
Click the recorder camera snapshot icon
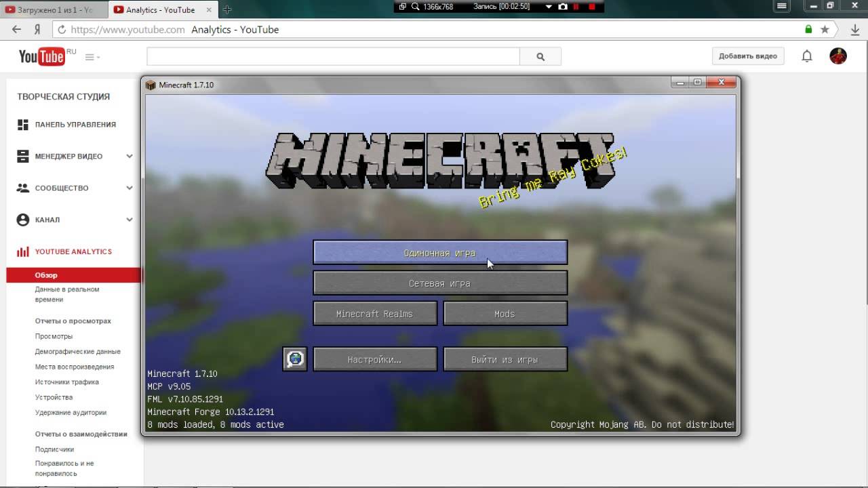563,6
